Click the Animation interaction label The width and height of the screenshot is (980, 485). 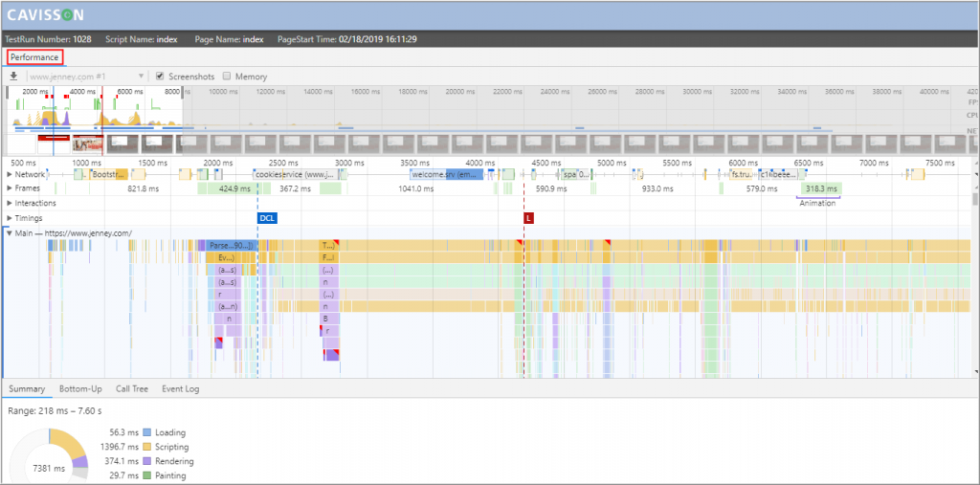tap(817, 203)
